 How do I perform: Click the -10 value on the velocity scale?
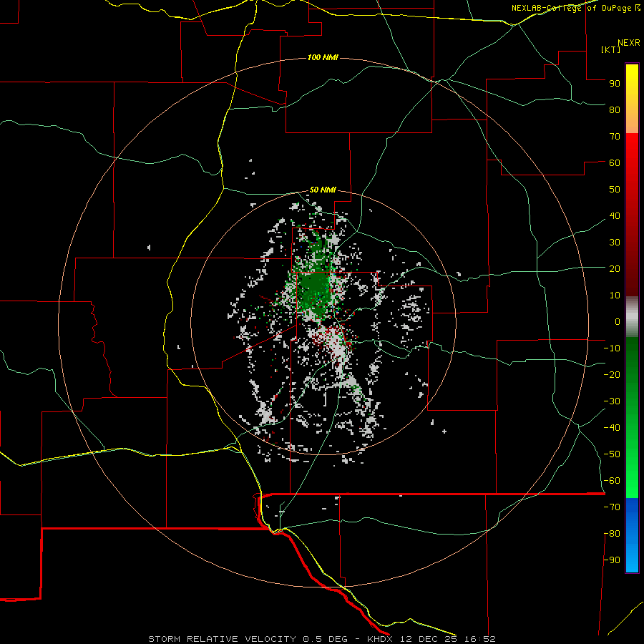point(612,348)
